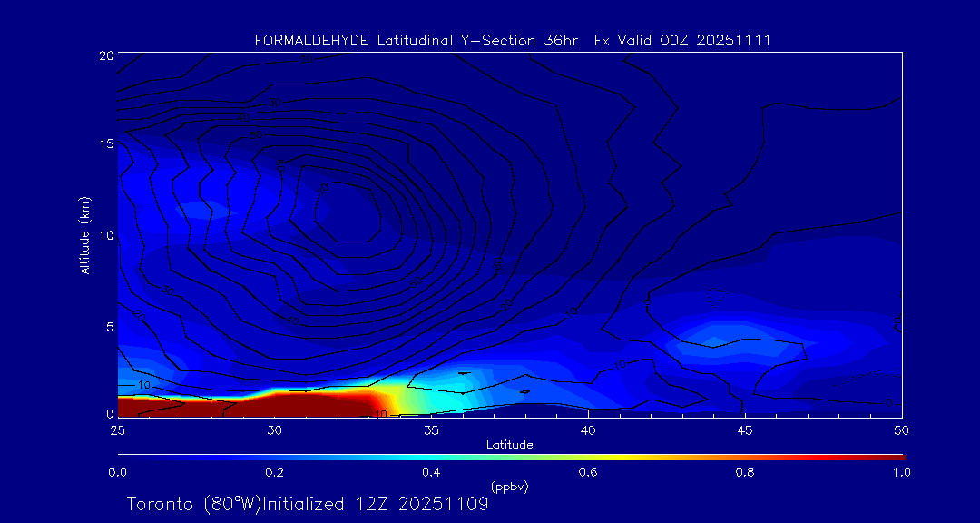This screenshot has width=980, height=523.
Task: Click the Latitude x-axis label
Action: pyautogui.click(x=509, y=445)
